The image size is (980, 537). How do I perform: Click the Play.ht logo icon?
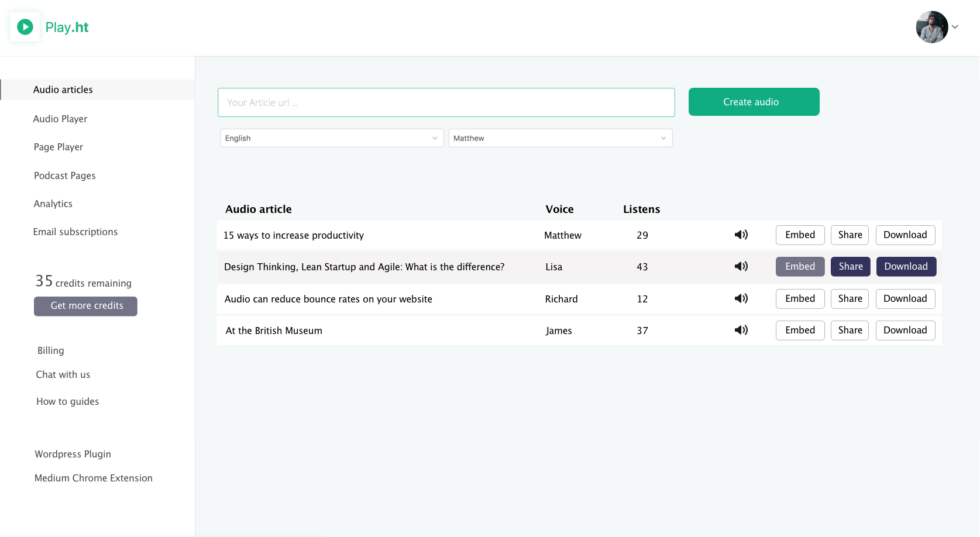[x=24, y=26]
